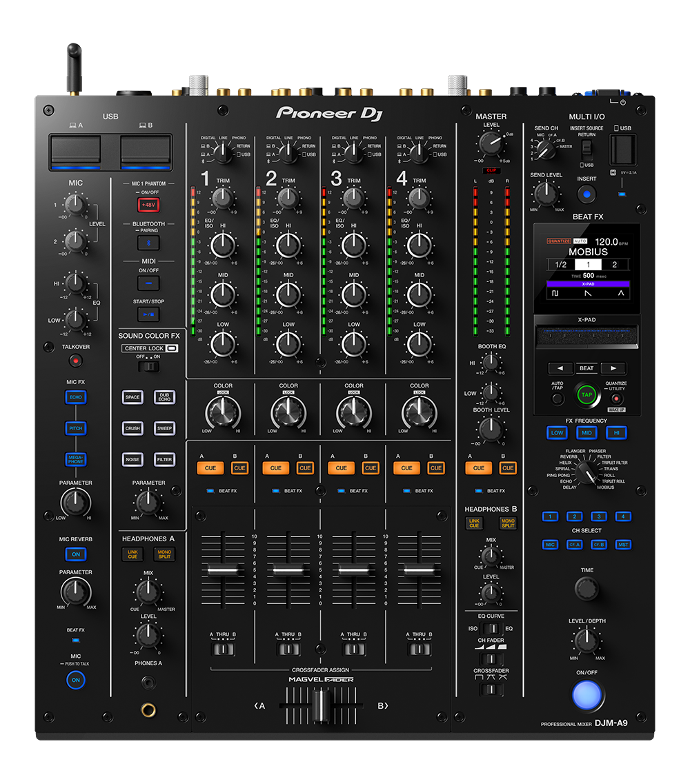This screenshot has width=690, height=784.
Task: Push the MIC push-to-talk ON button
Action: [x=75, y=680]
